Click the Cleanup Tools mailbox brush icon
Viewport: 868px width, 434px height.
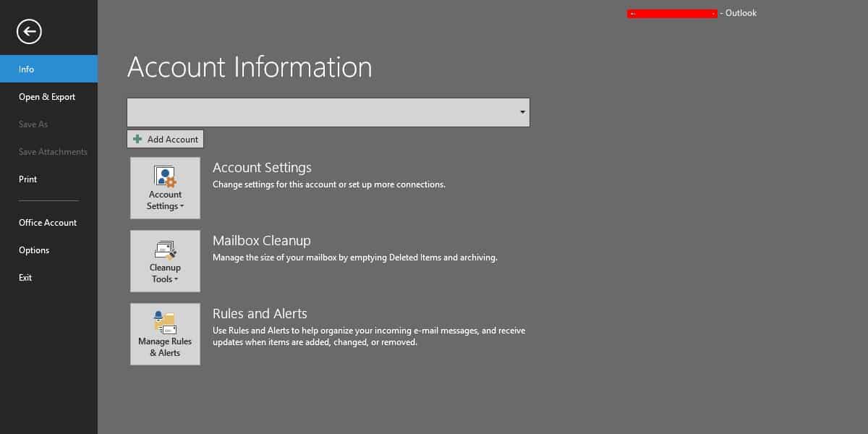(165, 250)
